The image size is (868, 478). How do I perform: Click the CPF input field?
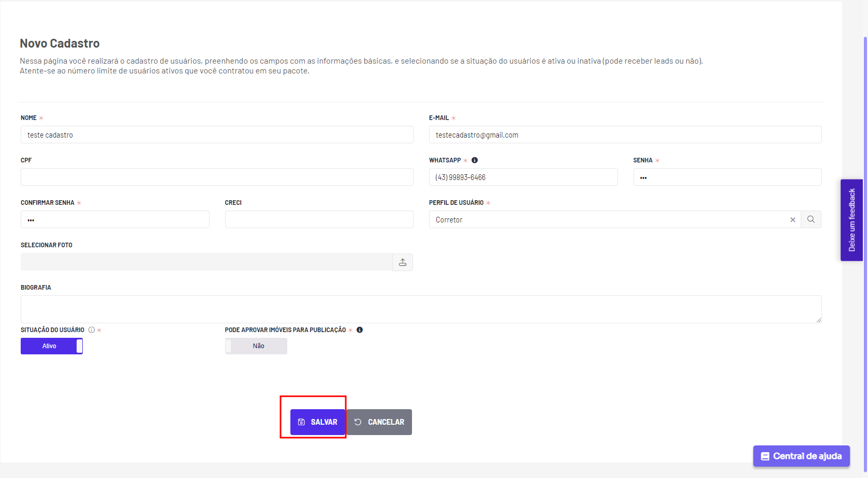pyautogui.click(x=217, y=177)
